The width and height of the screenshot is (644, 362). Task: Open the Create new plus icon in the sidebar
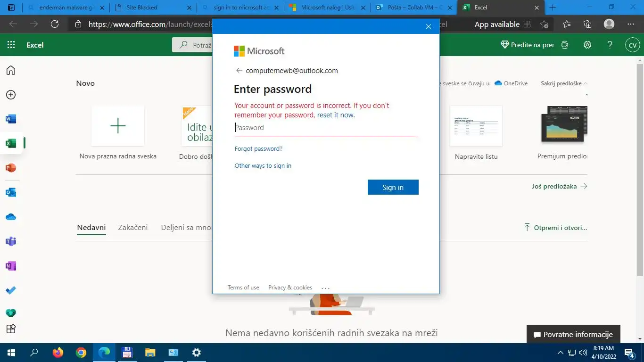point(11,95)
